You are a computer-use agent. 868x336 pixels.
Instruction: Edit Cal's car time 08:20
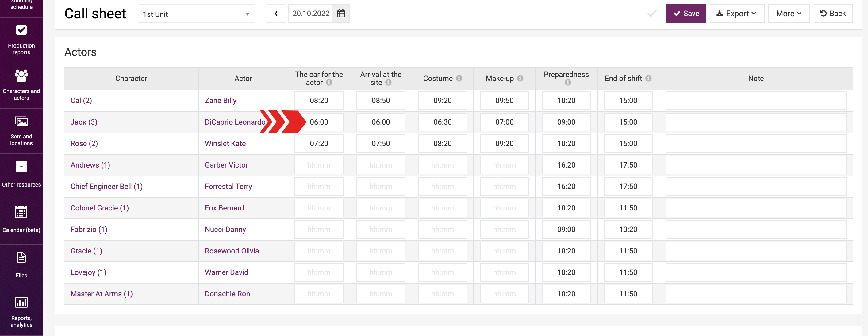tap(319, 100)
